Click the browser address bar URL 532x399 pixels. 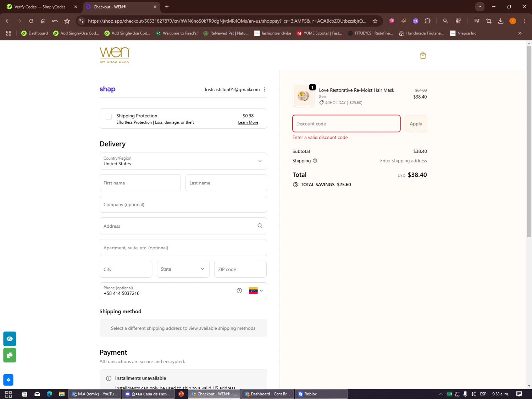[227, 21]
